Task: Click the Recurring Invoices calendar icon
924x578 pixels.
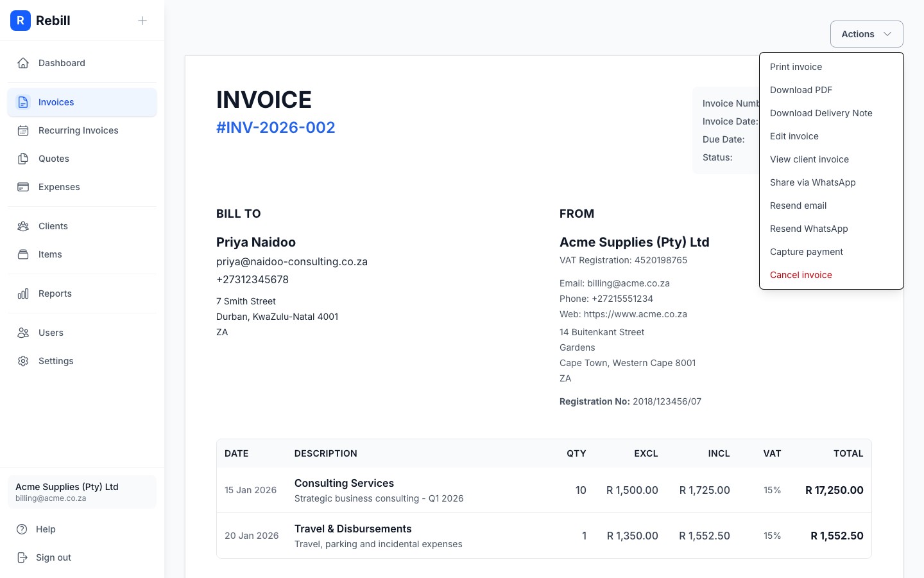Action: point(23,130)
